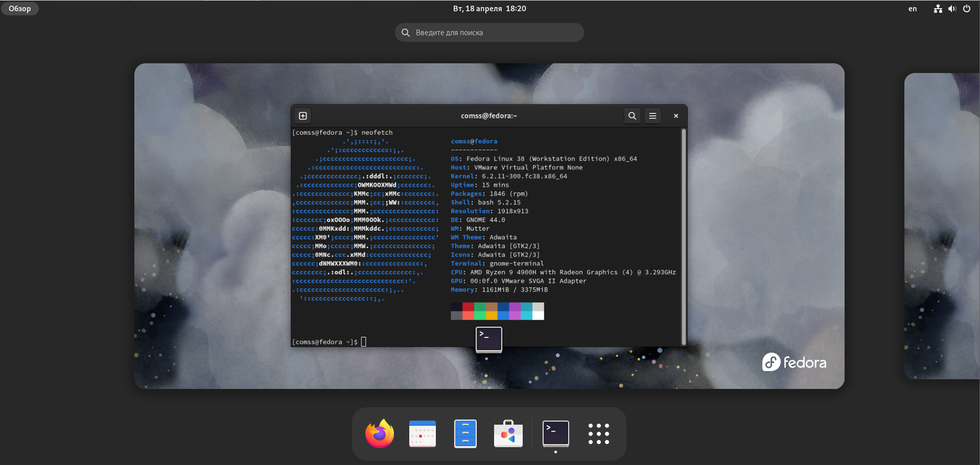Viewport: 980px width, 465px height.
Task: Click the neofetch command text
Action: point(378,133)
